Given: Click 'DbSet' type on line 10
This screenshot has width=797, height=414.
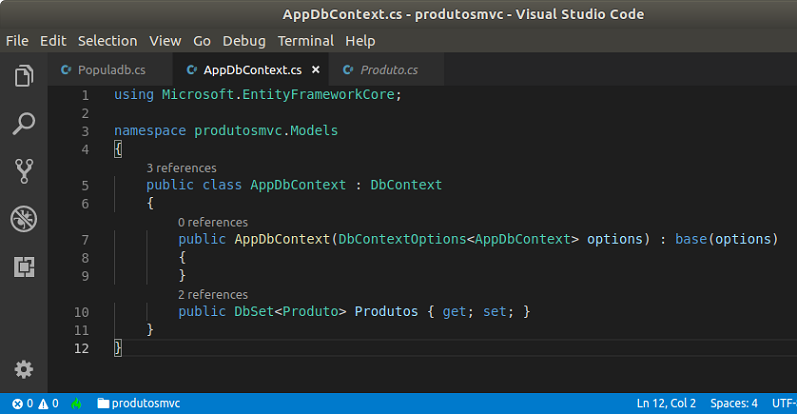Looking at the screenshot, I should coord(254,311).
